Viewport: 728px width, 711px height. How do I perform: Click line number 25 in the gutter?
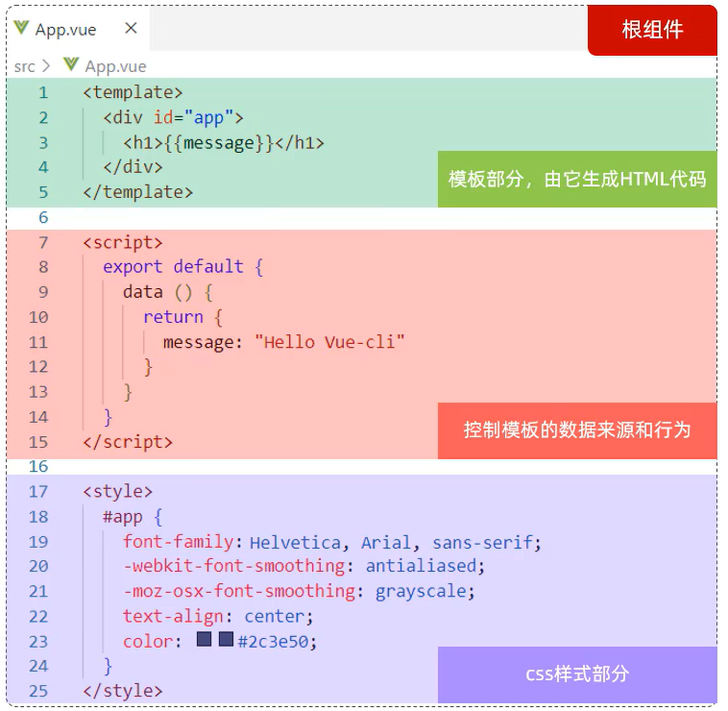(38, 691)
